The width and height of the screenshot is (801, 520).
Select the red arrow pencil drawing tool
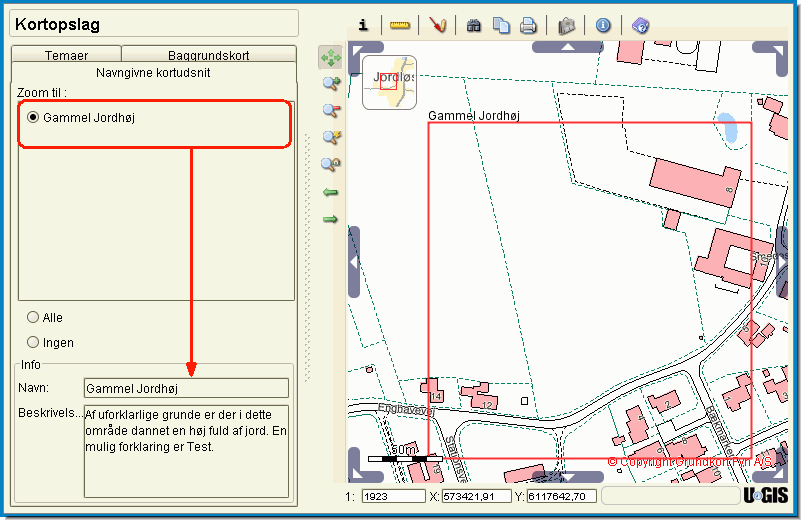pos(438,25)
